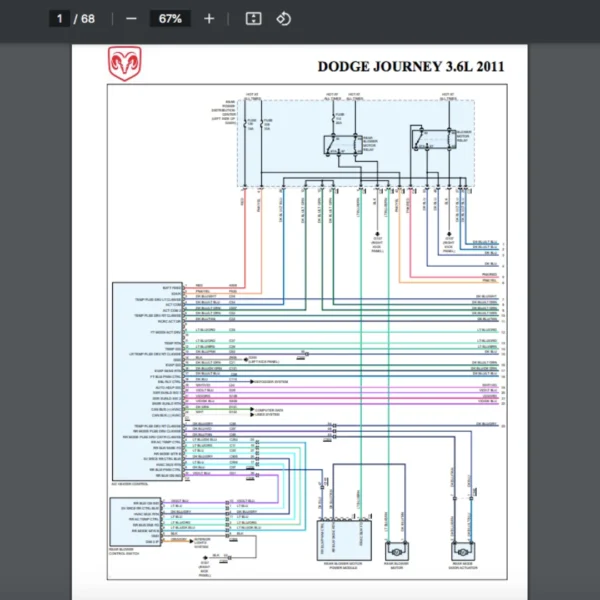600x600 pixels.
Task: Click the Interior Lights System reference
Action: tap(203, 545)
